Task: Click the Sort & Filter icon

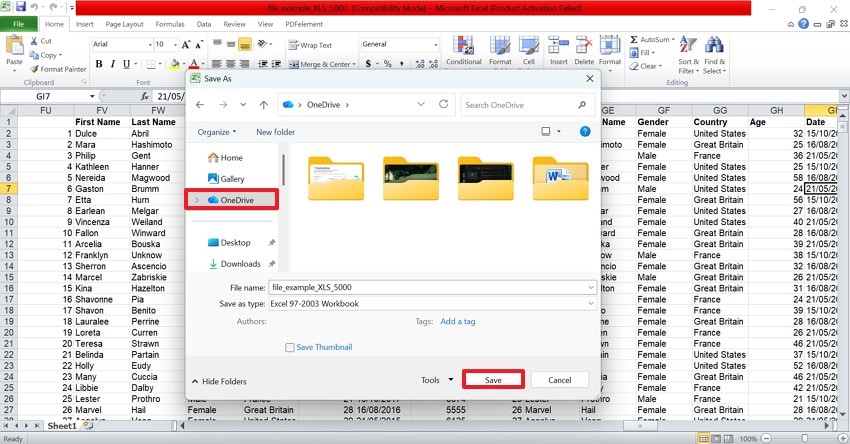Action: pyautogui.click(x=688, y=46)
